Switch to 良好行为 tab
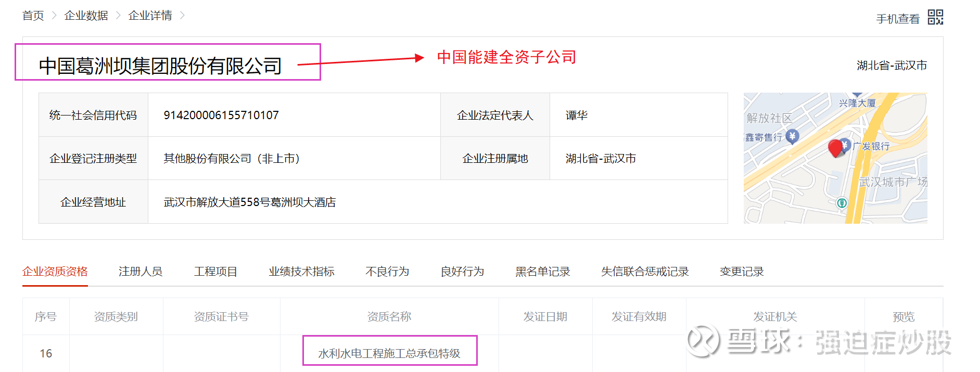This screenshot has height=372, width=980. [x=462, y=272]
